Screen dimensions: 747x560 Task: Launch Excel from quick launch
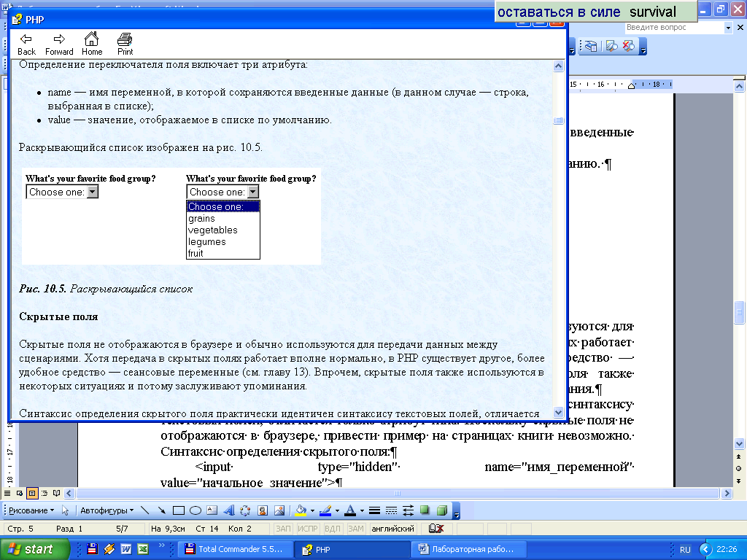[143, 549]
